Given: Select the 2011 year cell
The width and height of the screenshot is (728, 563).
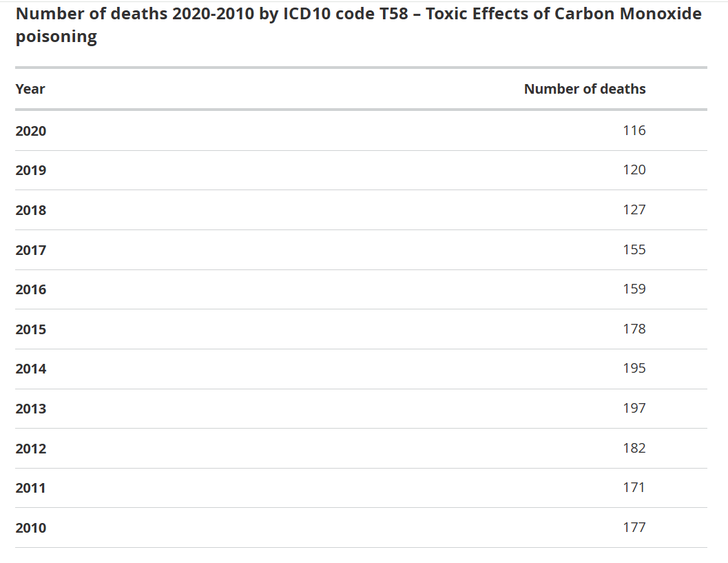Looking at the screenshot, I should pyautogui.click(x=31, y=488).
